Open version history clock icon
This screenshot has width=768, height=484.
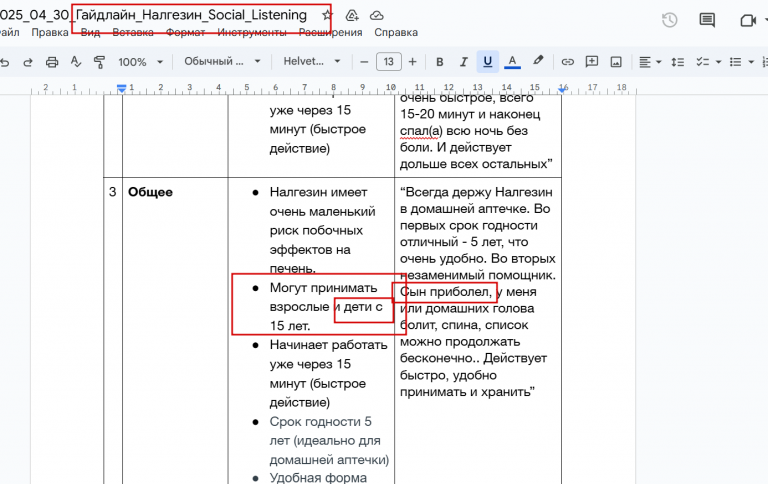point(670,20)
